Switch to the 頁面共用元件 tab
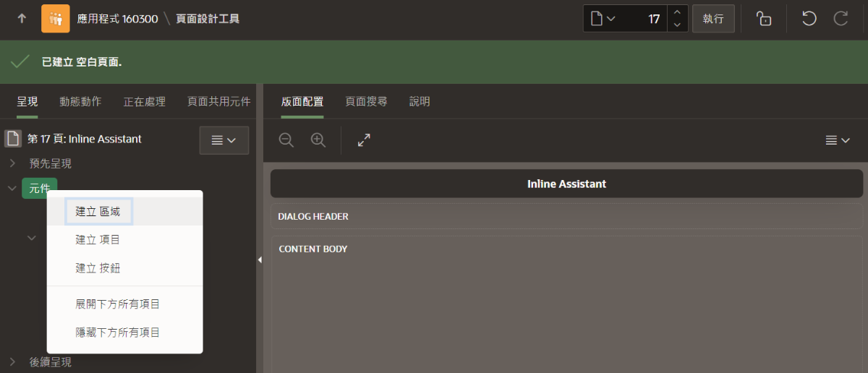 (x=219, y=102)
